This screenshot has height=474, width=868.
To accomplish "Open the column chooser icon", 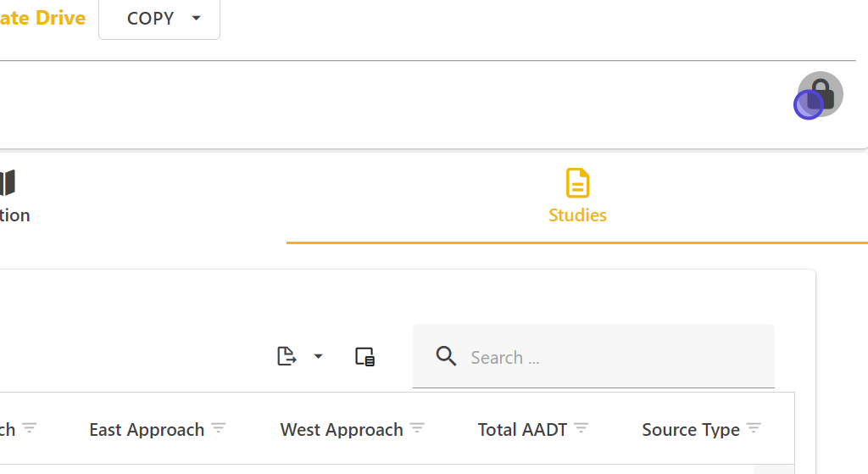I will [x=364, y=357].
